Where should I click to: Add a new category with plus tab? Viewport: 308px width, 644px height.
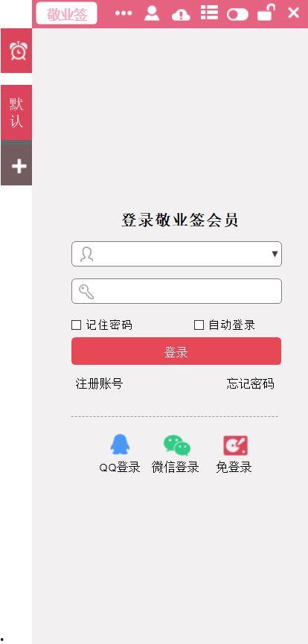click(16, 163)
